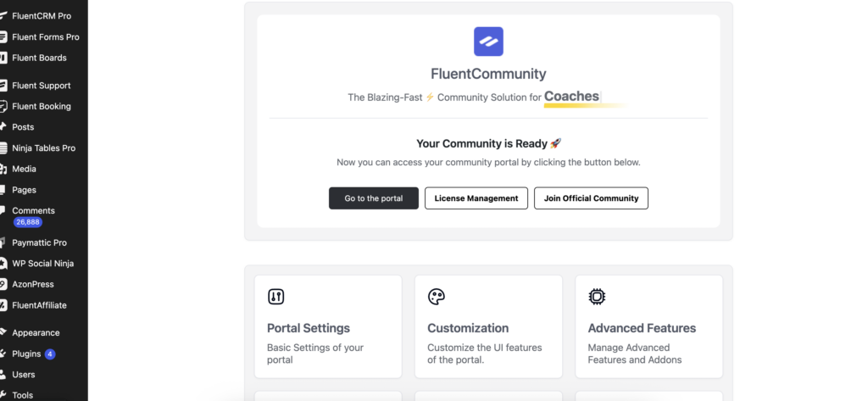Viewport: 868px width, 401px height.
Task: Open Fluent Forms Pro menu
Action: (x=44, y=37)
